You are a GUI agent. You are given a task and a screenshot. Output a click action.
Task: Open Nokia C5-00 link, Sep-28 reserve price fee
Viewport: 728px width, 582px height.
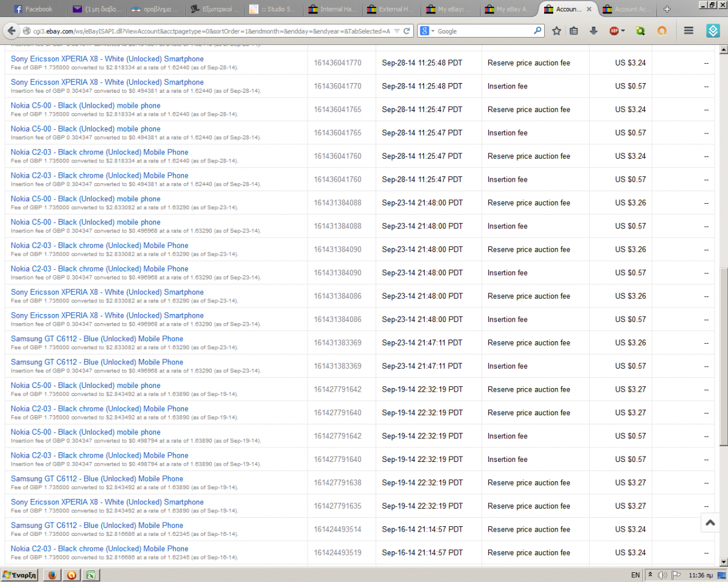pos(86,105)
